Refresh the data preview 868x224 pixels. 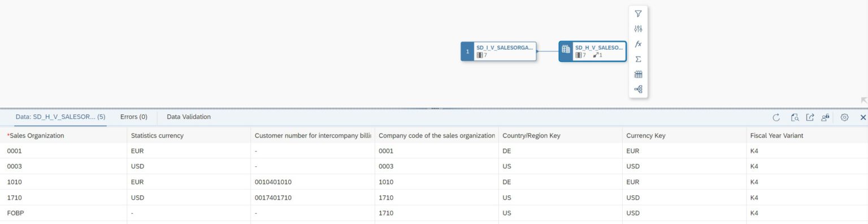(776, 117)
